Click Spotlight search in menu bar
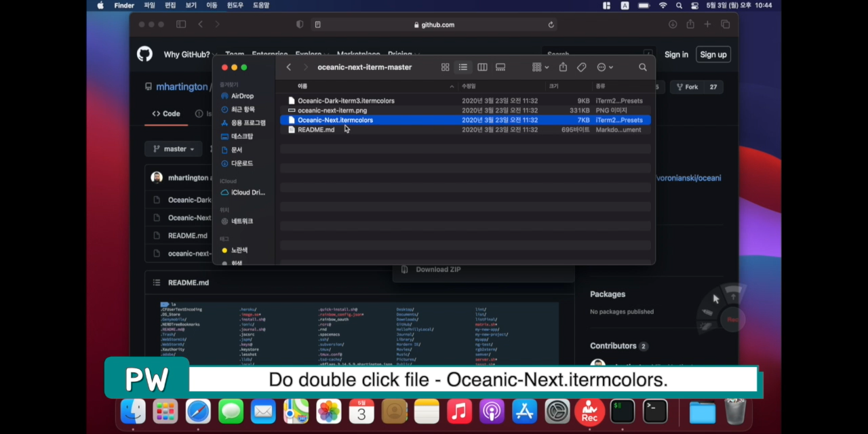Image resolution: width=868 pixels, height=434 pixels. click(679, 5)
